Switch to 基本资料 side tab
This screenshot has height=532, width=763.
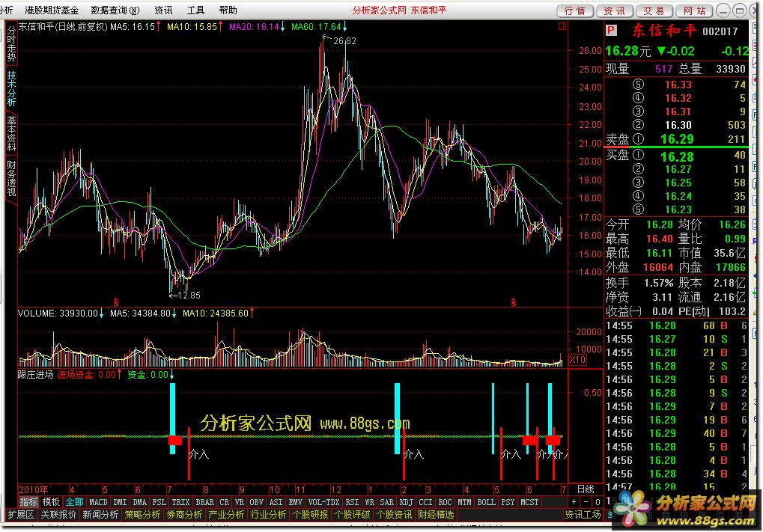point(11,133)
